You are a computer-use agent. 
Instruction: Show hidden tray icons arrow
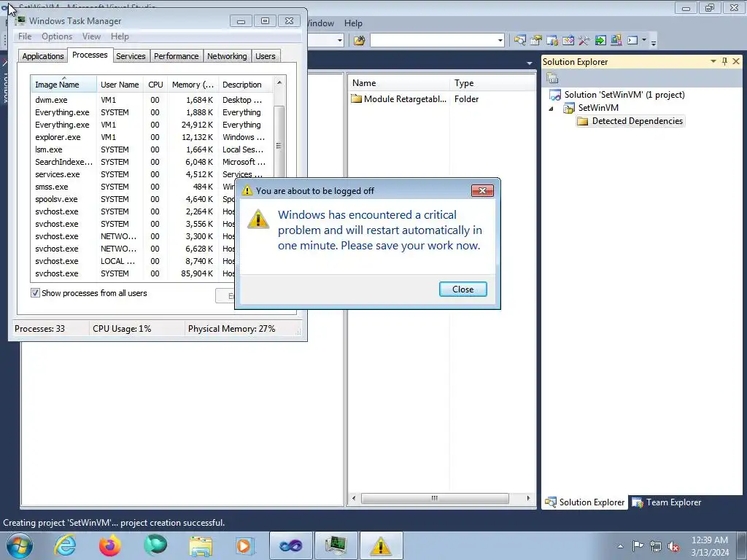[x=620, y=546]
